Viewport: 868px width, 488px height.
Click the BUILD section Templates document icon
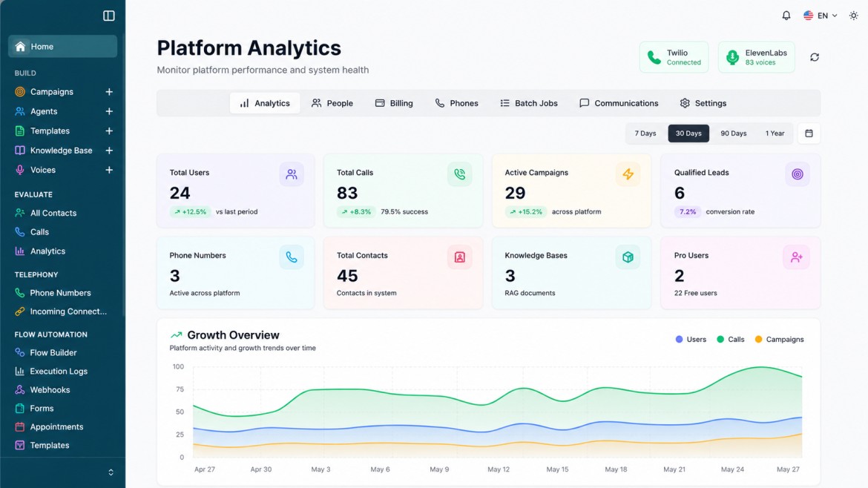pos(20,131)
